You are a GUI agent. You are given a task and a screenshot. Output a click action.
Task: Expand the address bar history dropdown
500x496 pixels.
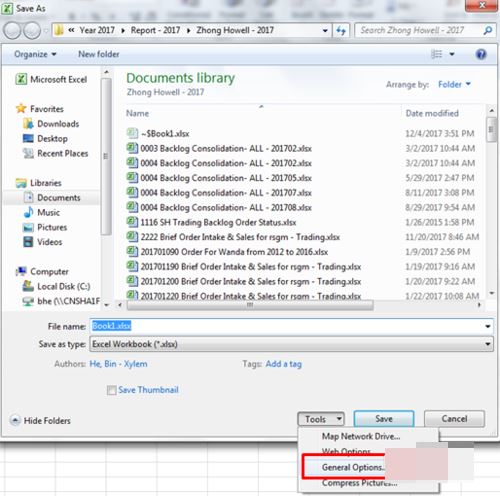325,31
